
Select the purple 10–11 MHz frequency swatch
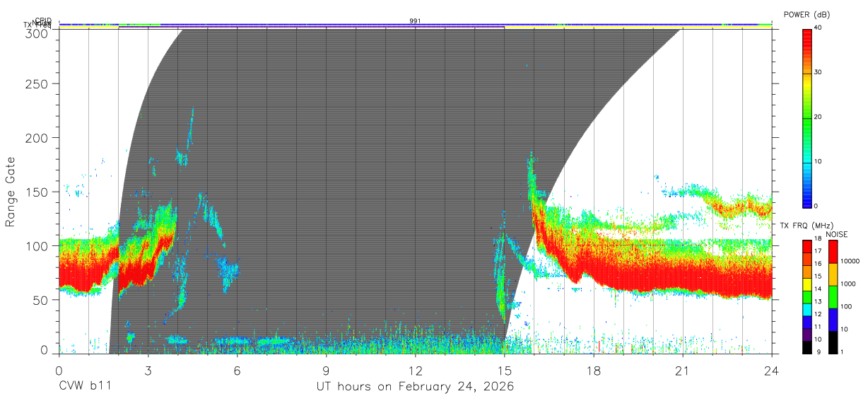click(x=807, y=335)
